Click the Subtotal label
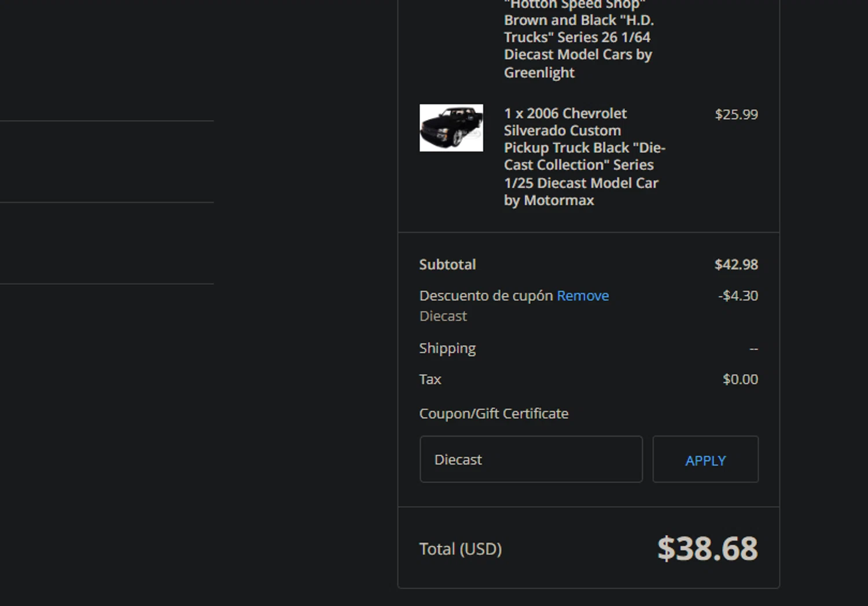868x606 pixels. coord(447,265)
